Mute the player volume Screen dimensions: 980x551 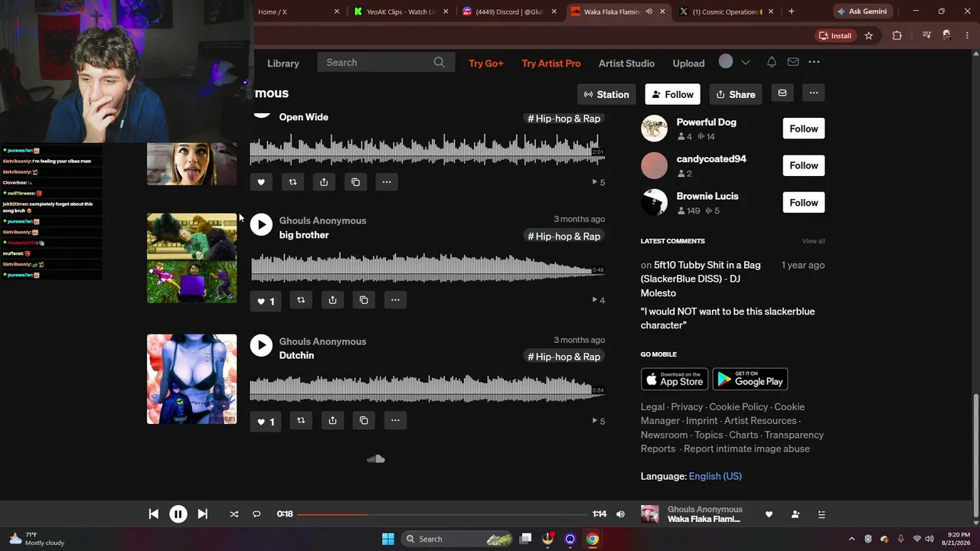pos(620,514)
